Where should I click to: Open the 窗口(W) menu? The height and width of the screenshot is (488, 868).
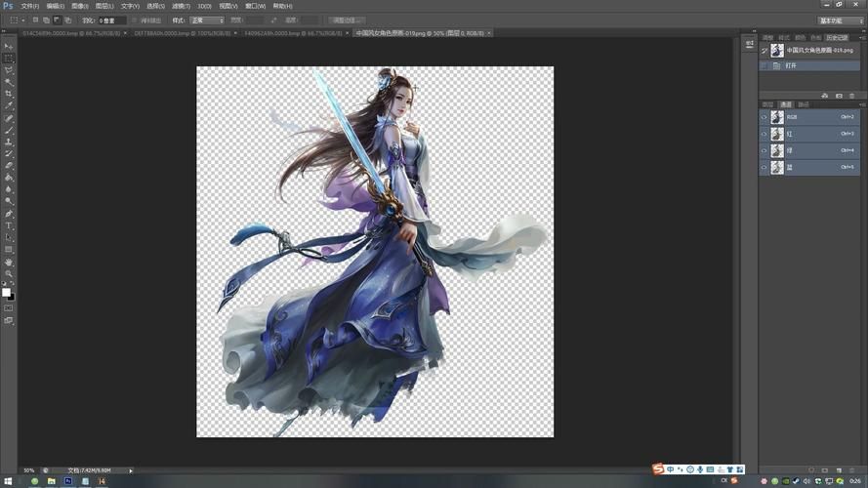[x=255, y=6]
